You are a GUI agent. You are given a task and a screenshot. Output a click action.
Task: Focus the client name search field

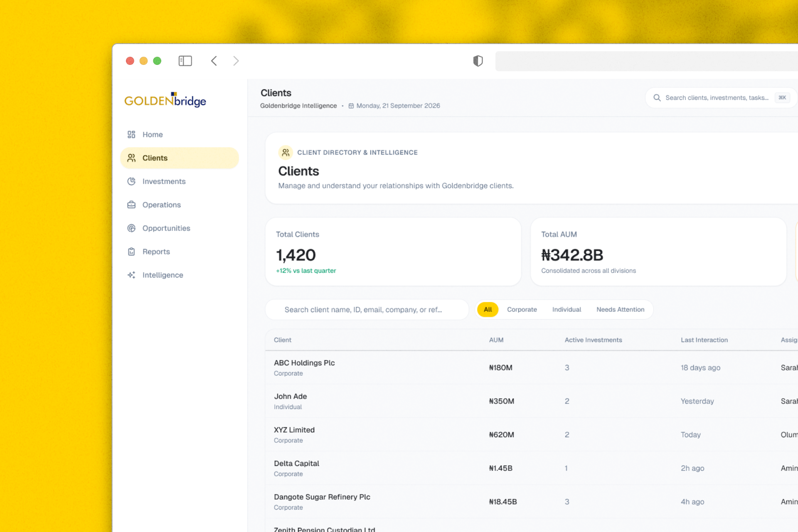click(x=367, y=310)
